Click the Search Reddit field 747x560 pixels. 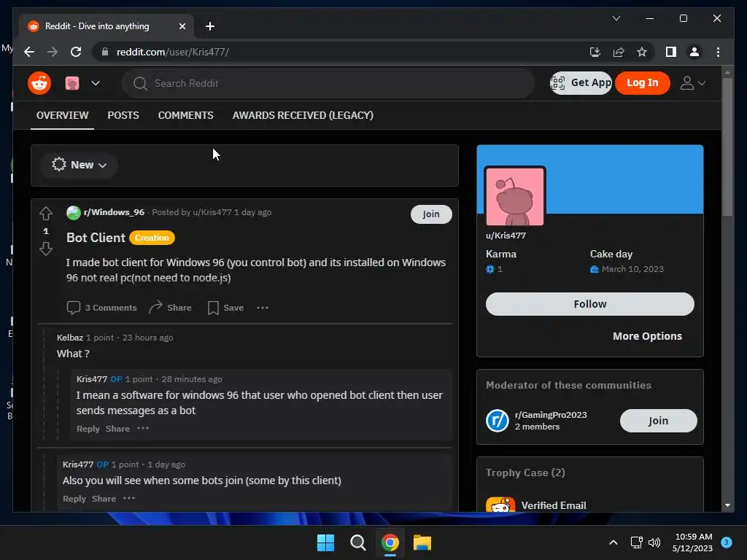point(328,83)
